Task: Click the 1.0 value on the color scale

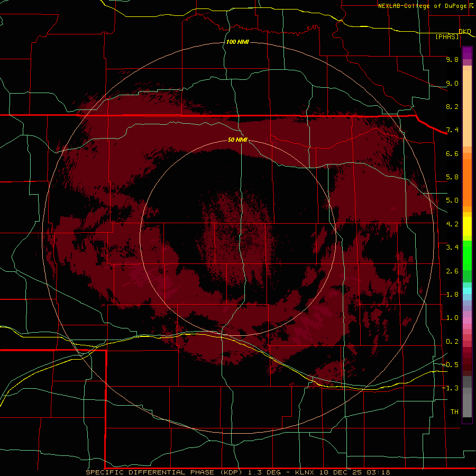Action: (x=452, y=318)
